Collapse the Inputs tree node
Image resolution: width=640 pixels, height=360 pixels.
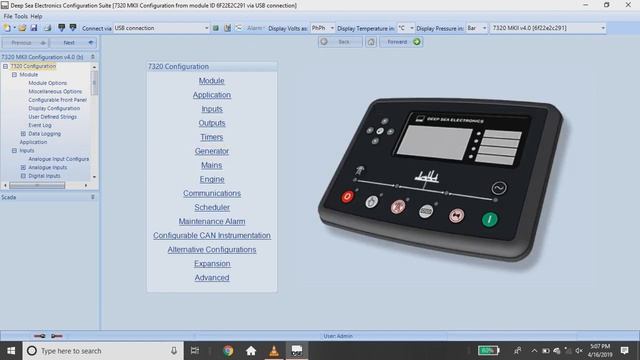pos(14,151)
